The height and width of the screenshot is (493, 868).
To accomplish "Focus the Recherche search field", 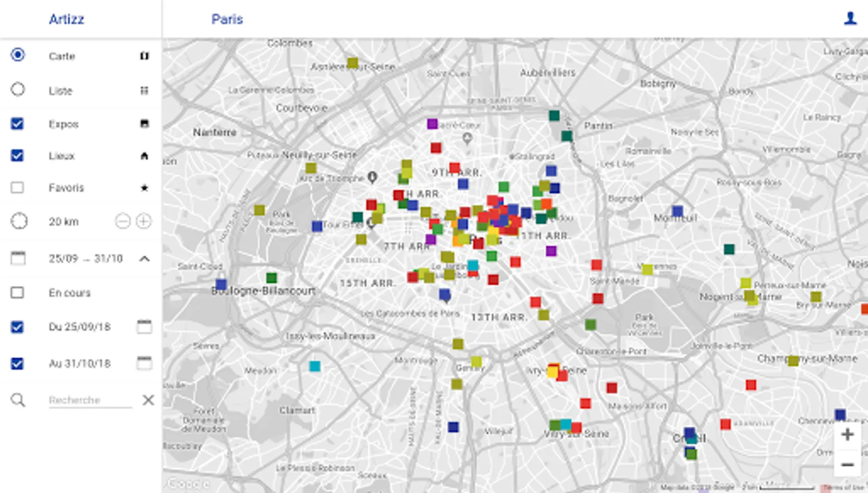I will [90, 400].
